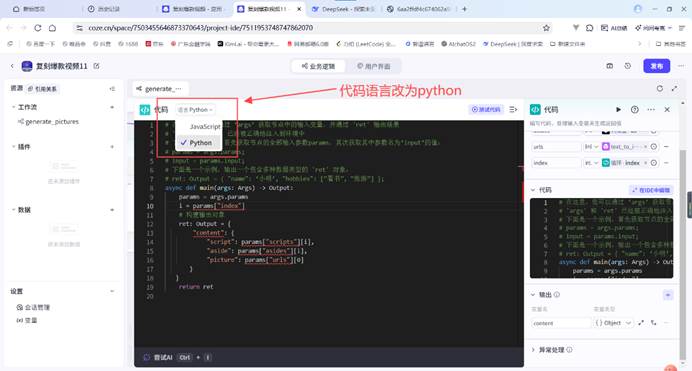Open the Object type dropdown

tap(613, 323)
